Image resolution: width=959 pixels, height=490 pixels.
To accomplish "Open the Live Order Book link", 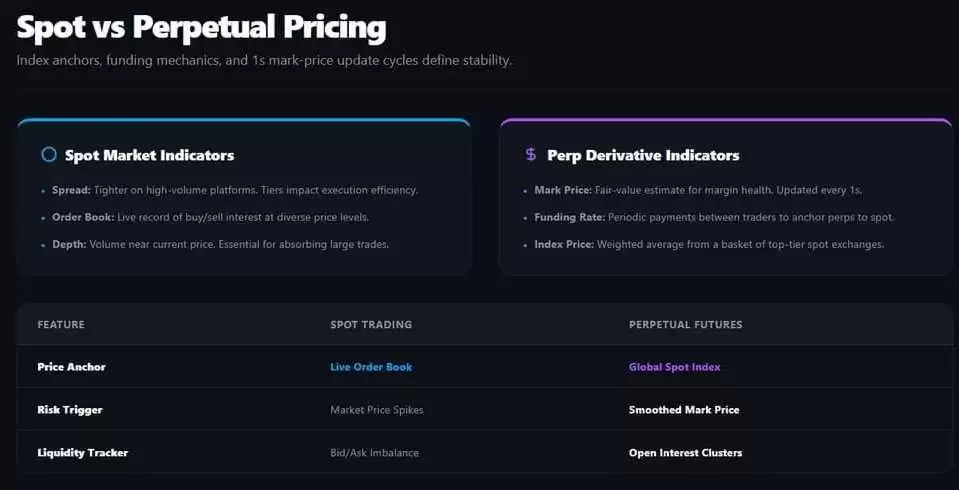I will tap(371, 367).
